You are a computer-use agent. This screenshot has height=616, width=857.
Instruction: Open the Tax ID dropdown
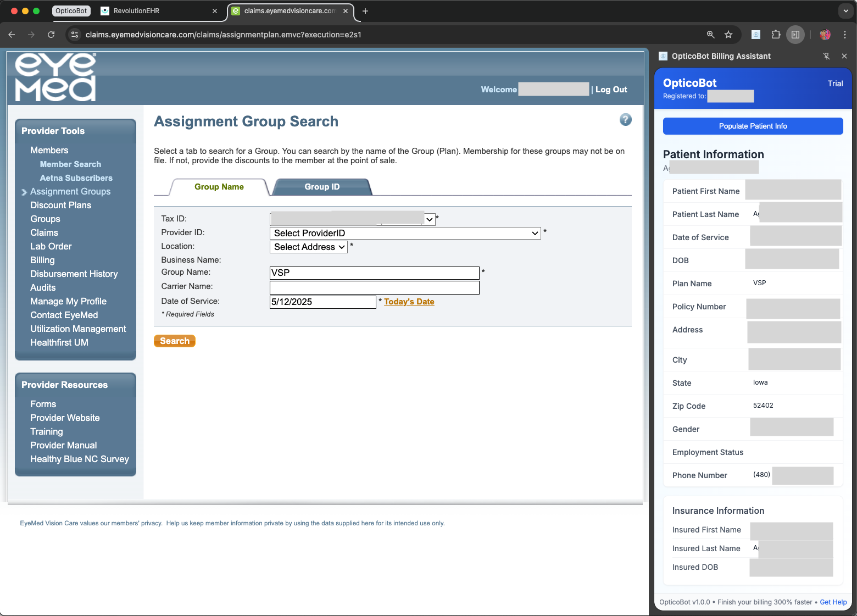(x=430, y=219)
